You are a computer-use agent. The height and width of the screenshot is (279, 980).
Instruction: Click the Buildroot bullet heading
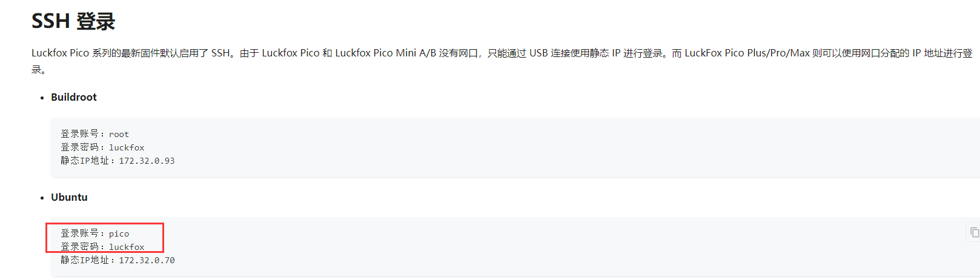tap(74, 97)
